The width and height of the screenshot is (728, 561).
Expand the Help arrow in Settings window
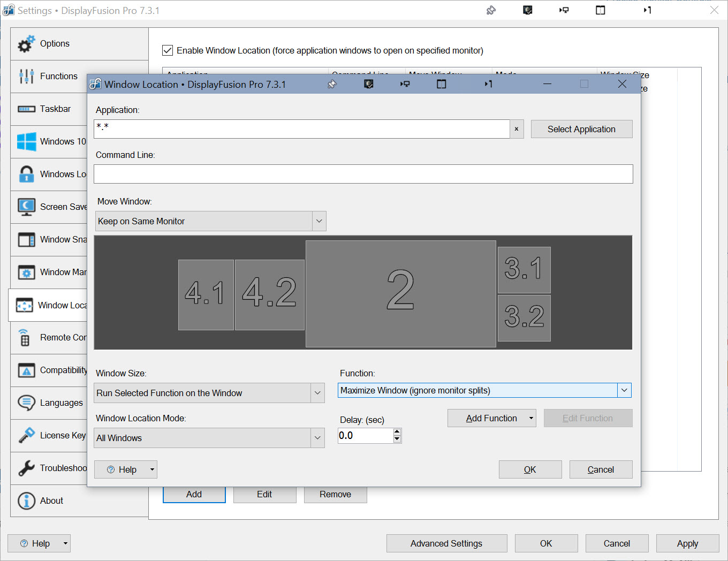(x=65, y=543)
